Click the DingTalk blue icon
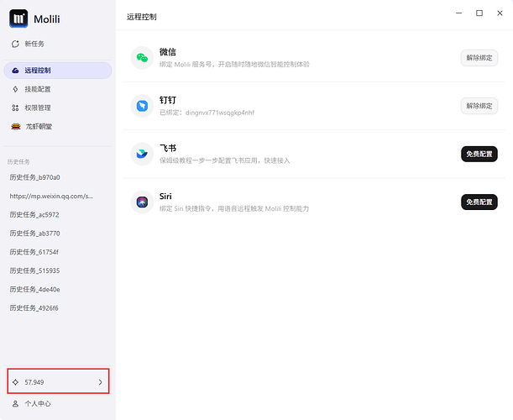Viewport: 513px width, 420px height. point(142,105)
